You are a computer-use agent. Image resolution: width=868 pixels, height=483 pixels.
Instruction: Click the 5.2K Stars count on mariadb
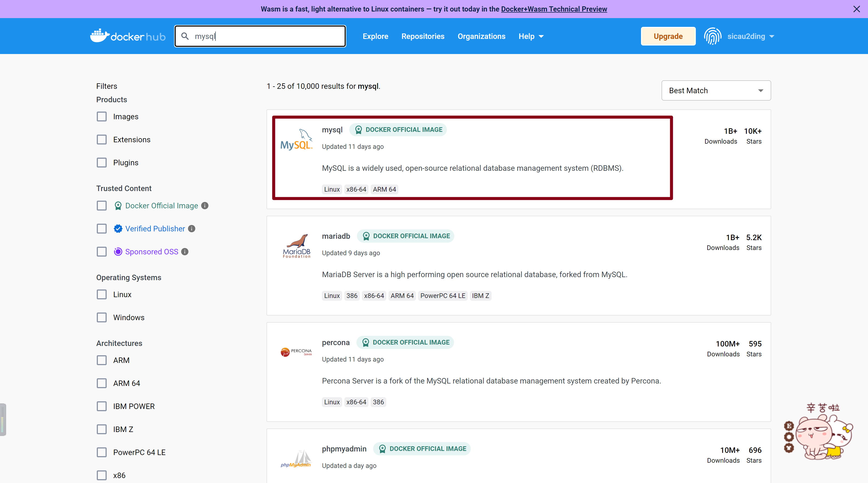click(754, 238)
